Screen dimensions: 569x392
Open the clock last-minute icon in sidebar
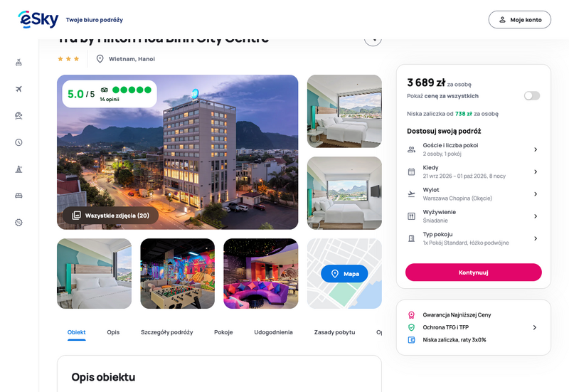[x=19, y=142]
